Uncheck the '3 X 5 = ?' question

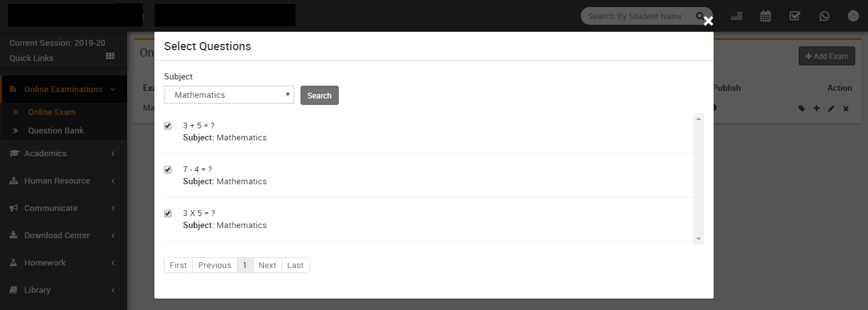[168, 213]
